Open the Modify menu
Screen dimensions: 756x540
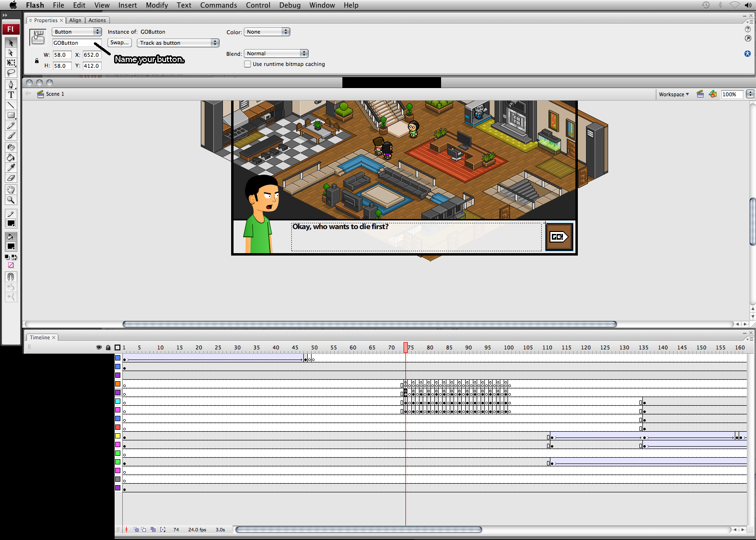tap(157, 5)
